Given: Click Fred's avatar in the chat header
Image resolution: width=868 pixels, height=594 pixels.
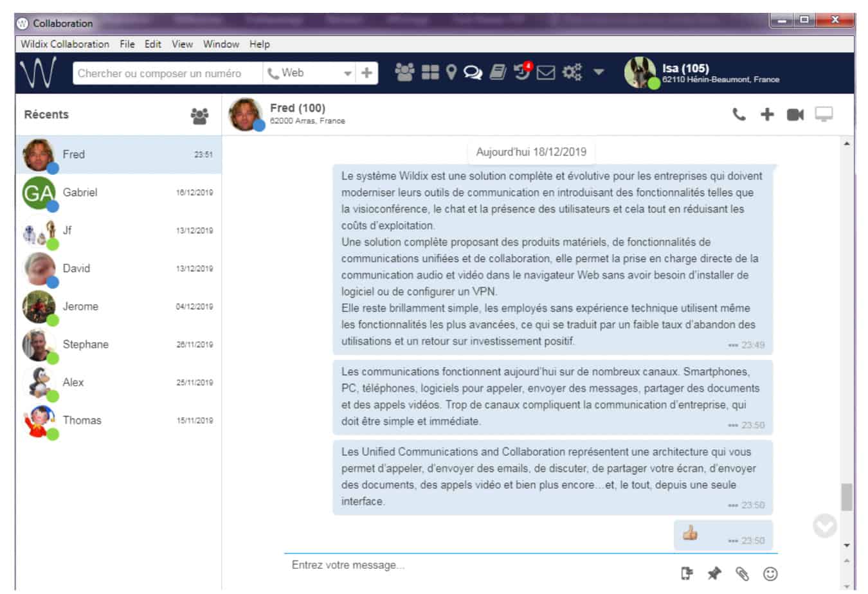Looking at the screenshot, I should (245, 114).
